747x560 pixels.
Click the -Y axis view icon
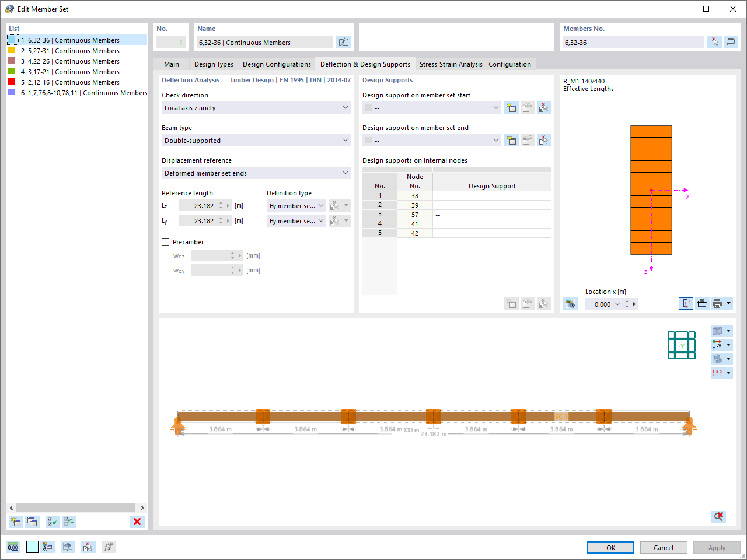(718, 345)
